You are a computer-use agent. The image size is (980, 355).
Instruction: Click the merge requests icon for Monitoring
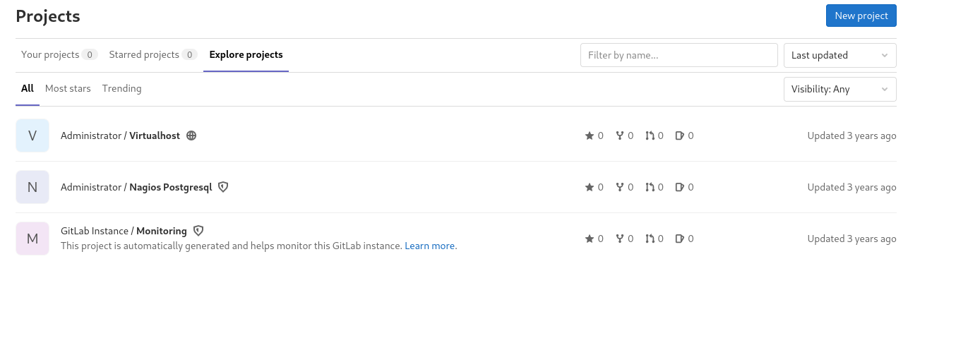pos(650,239)
